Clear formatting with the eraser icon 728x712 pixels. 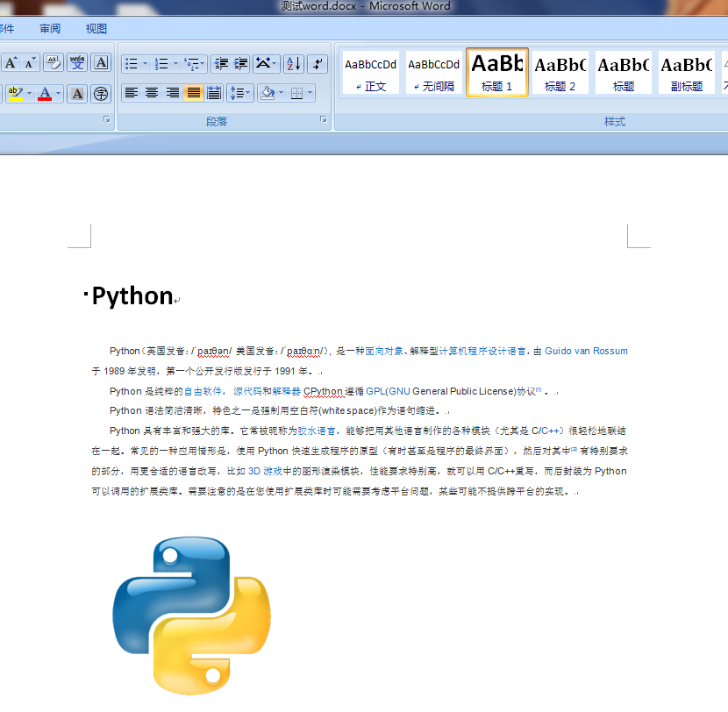54,63
